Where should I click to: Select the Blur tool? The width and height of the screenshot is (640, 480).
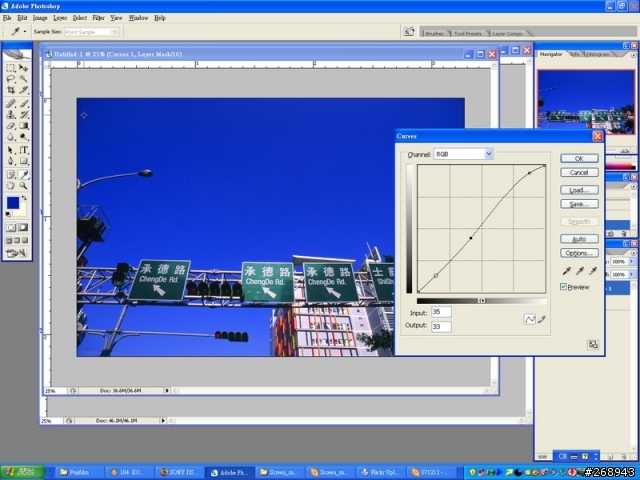11,137
